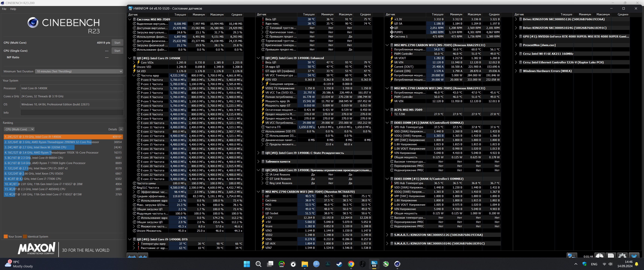
Task: Expand the GPU RTX 4080 SUPER sensor group
Action: pos(516,37)
